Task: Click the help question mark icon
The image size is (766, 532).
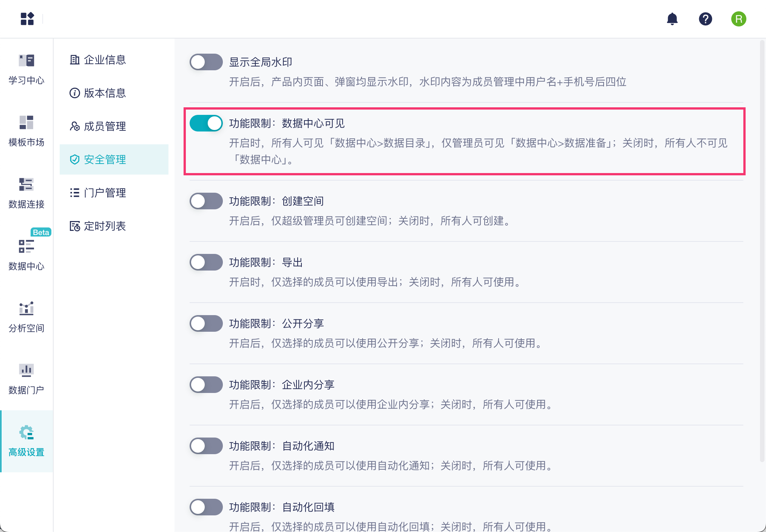Action: pyautogui.click(x=705, y=19)
